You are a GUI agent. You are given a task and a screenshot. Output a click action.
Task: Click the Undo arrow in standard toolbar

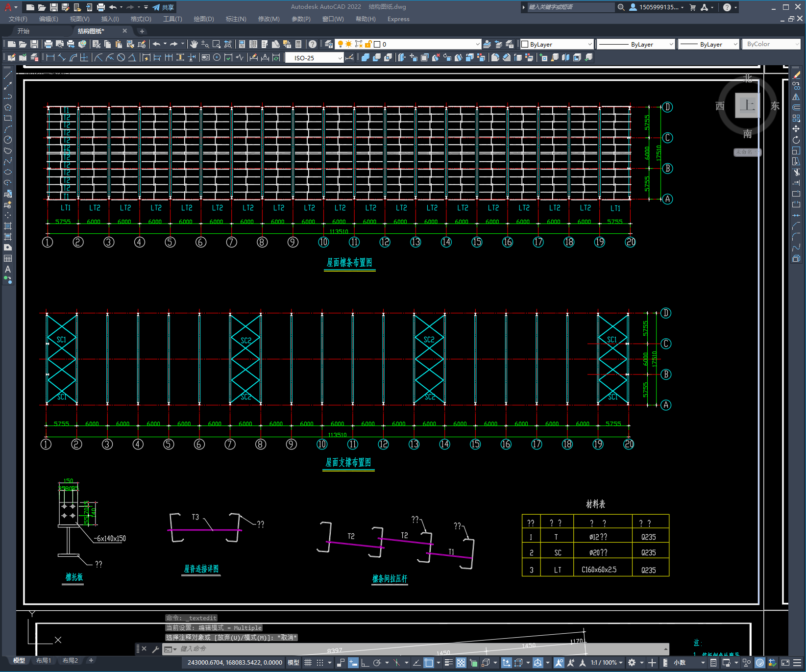pos(156,44)
